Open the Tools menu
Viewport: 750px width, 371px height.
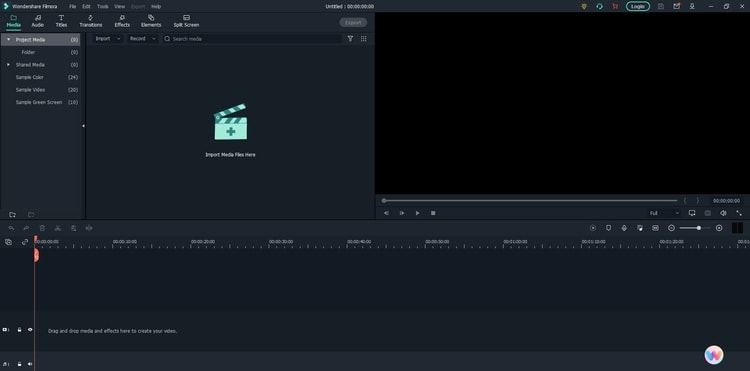click(x=102, y=7)
